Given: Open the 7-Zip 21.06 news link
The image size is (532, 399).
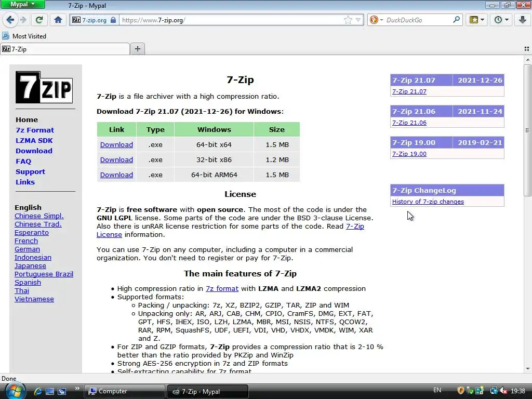Looking at the screenshot, I should tap(409, 123).
